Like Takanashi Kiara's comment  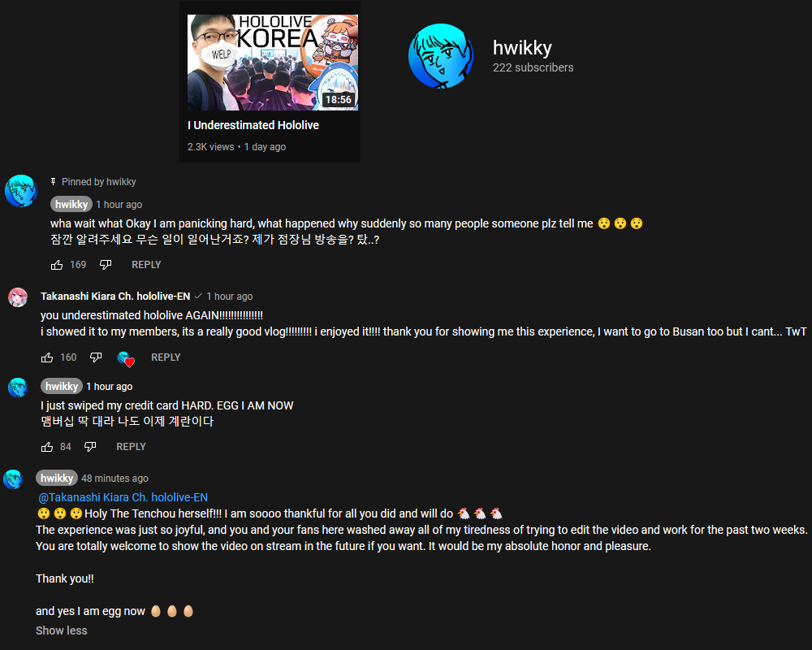[x=47, y=357]
